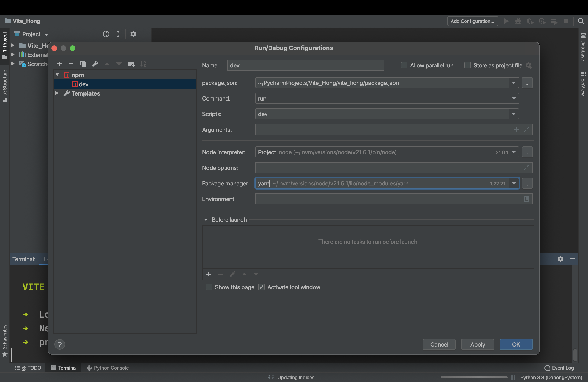Viewport: 588px width, 382px height.
Task: Open the Python Console tab
Action: (108, 368)
